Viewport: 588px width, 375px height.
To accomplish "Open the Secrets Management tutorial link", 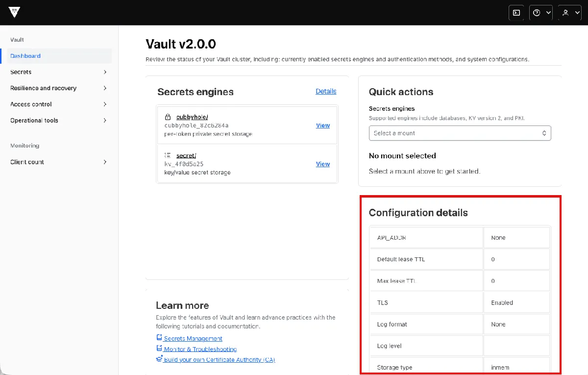I will pyautogui.click(x=193, y=338).
